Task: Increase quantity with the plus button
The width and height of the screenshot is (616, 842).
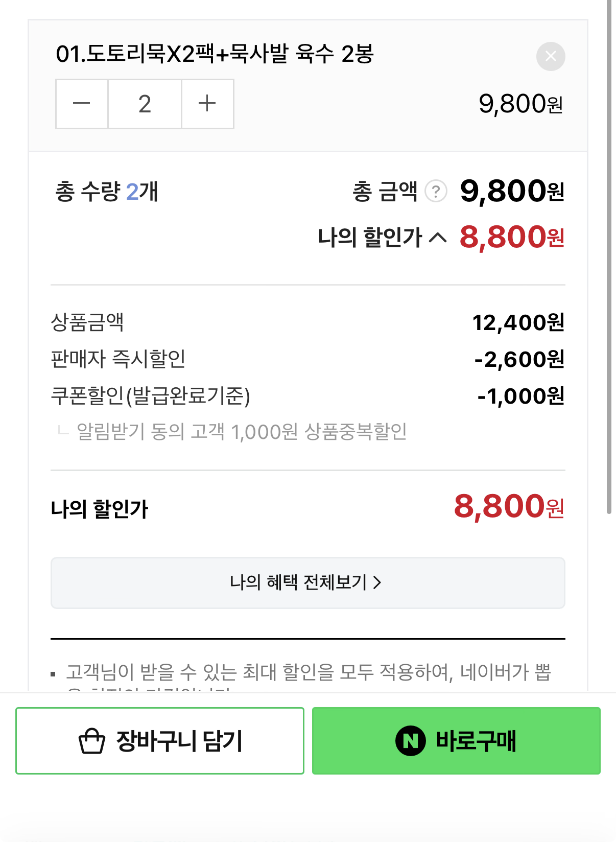Action: tap(207, 104)
